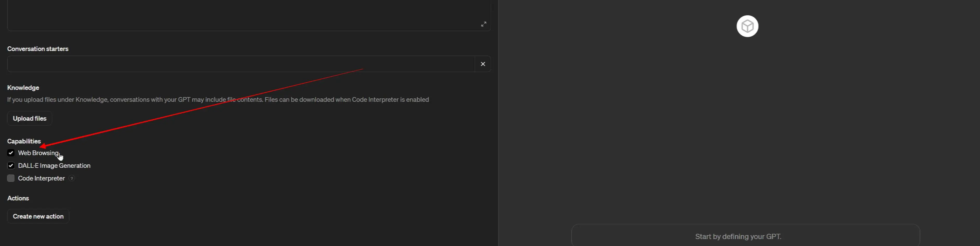Uncheck the DALL·E Image Generation checkbox

tap(11, 165)
